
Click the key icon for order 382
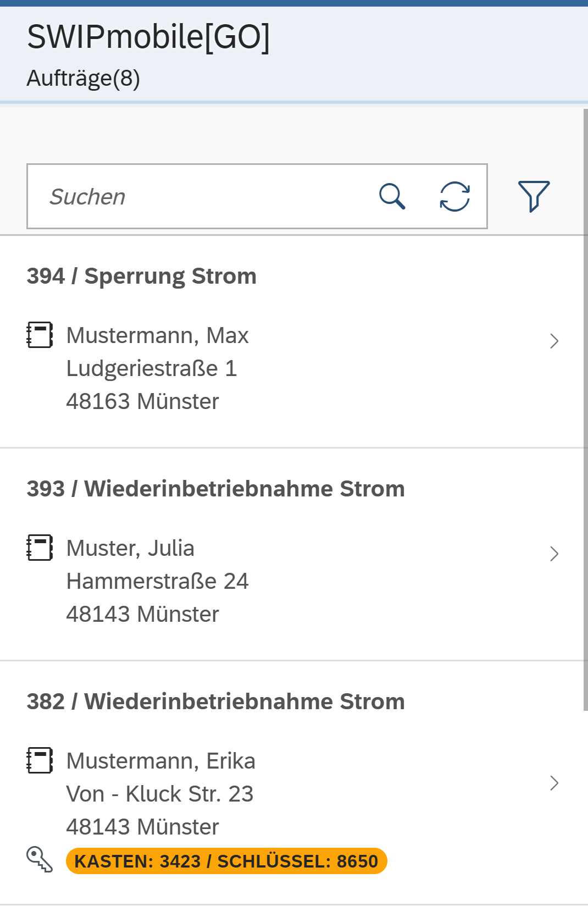point(40,859)
